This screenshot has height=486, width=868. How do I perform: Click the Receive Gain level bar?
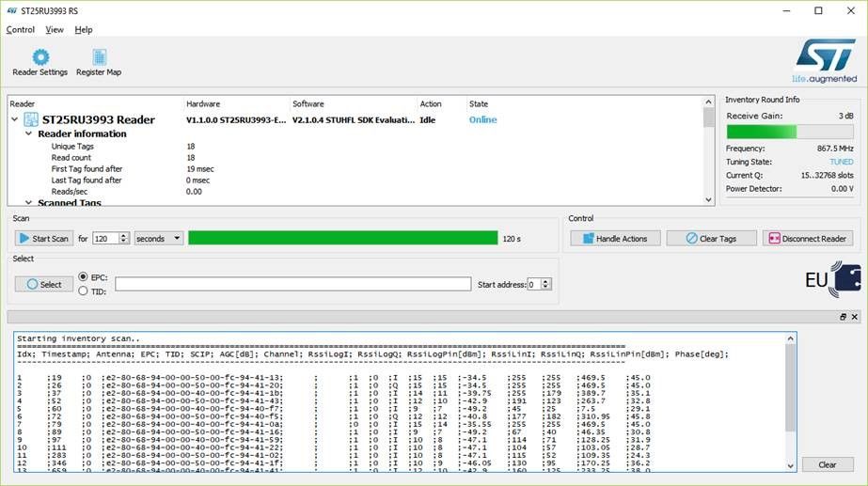coord(790,132)
